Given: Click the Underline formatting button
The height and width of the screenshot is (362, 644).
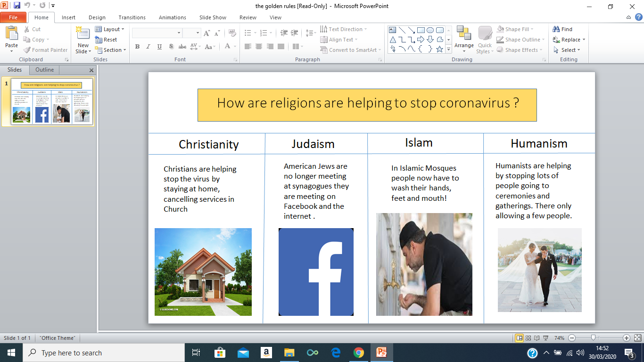Looking at the screenshot, I should (x=159, y=47).
